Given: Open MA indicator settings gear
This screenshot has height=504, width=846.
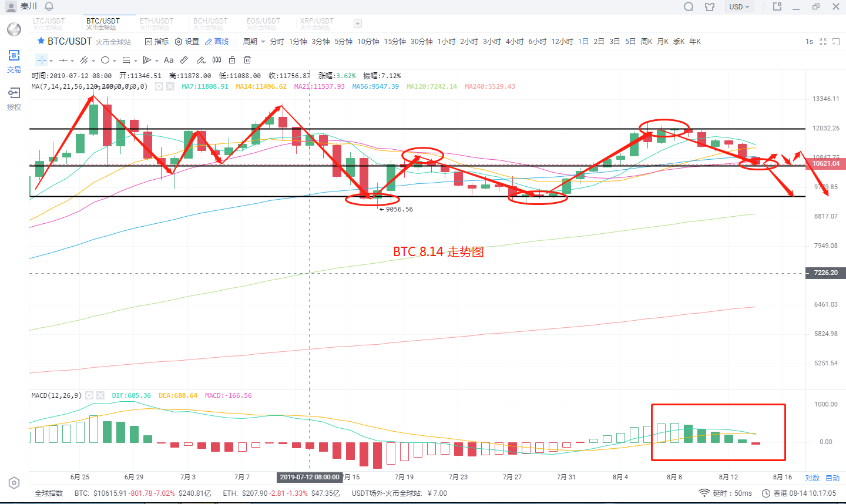Looking at the screenshot, I should tap(159, 86).
